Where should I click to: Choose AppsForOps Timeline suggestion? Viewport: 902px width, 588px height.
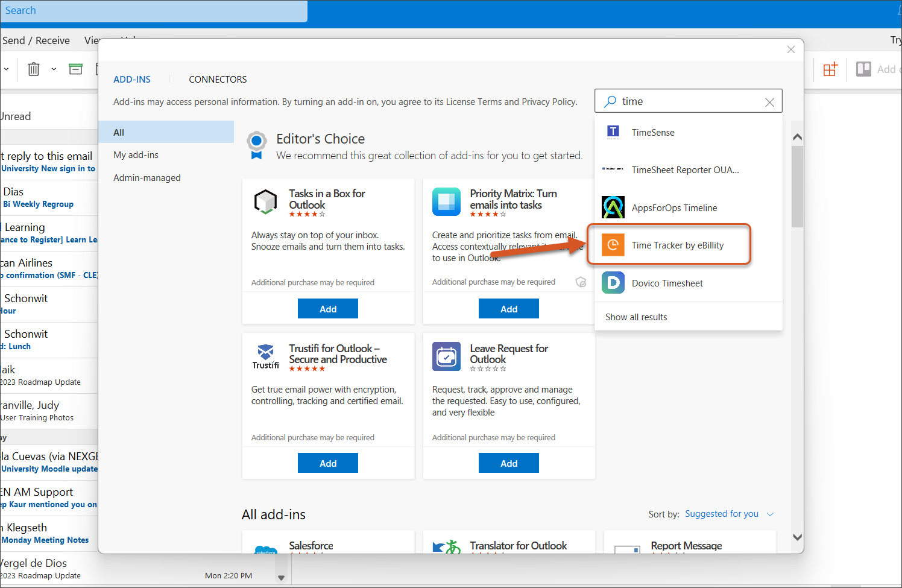[689, 207]
